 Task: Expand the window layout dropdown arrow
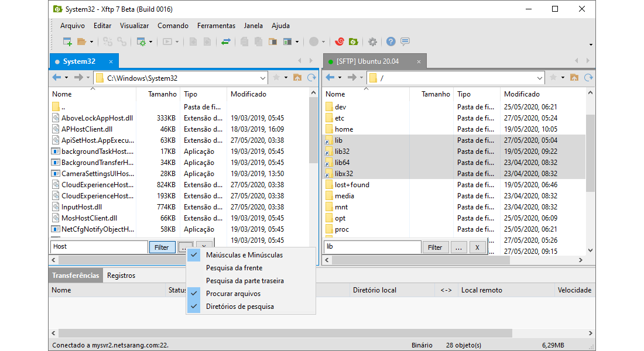297,42
